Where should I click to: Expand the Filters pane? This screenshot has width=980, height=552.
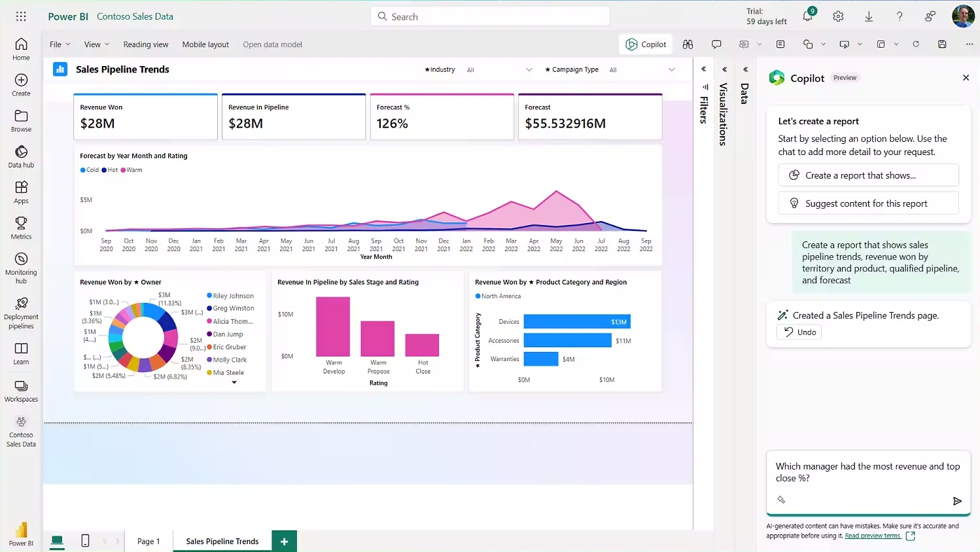coord(704,69)
